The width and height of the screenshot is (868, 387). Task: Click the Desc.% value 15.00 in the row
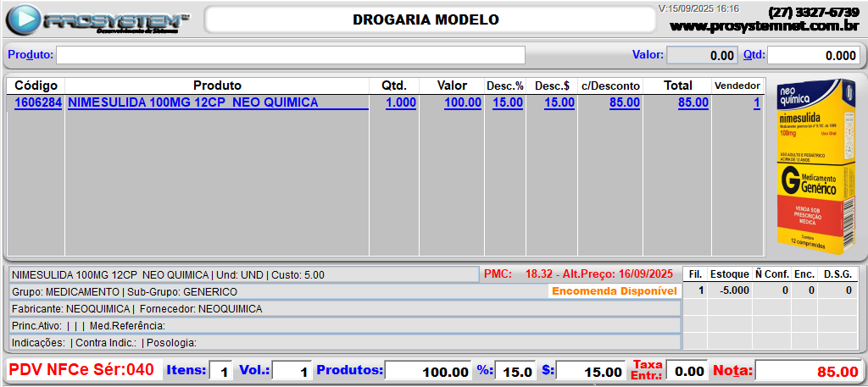(507, 102)
